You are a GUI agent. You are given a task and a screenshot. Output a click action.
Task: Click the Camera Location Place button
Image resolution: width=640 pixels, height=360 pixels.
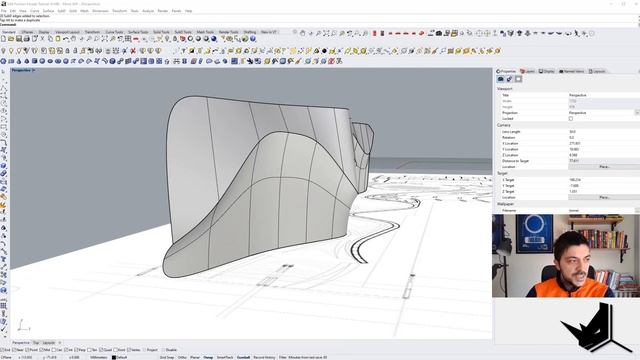[604, 167]
